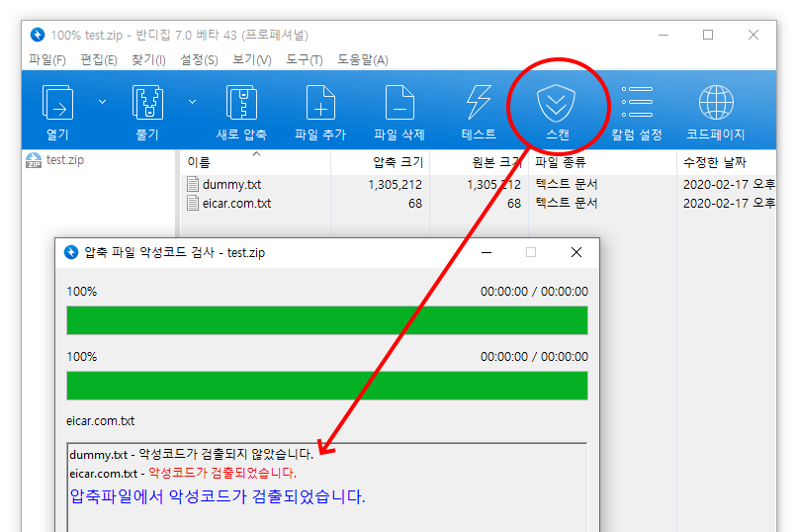This screenshot has height=532, width=796.
Task: Sort by the 수정한 날짜 column header
Action: 727,162
